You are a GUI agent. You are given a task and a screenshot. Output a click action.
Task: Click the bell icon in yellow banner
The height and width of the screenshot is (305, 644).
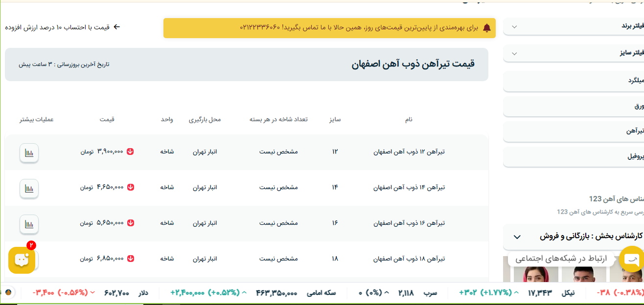[x=486, y=28]
